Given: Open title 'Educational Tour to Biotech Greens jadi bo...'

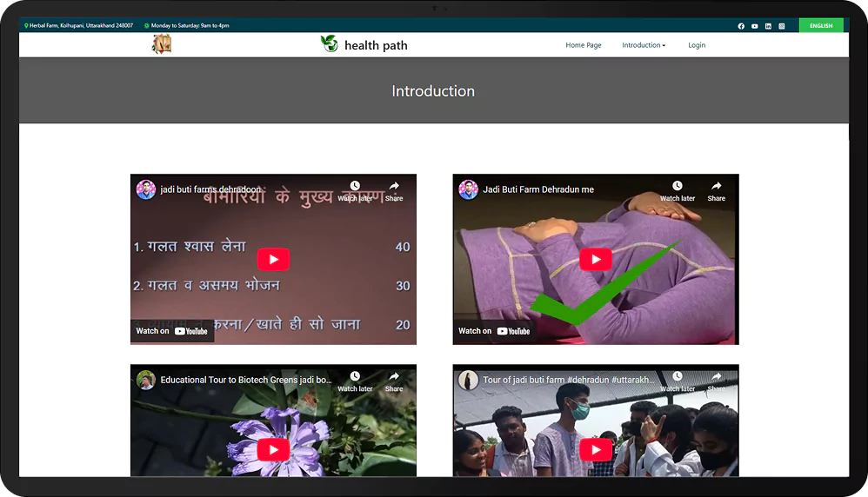Looking at the screenshot, I should [x=246, y=380].
